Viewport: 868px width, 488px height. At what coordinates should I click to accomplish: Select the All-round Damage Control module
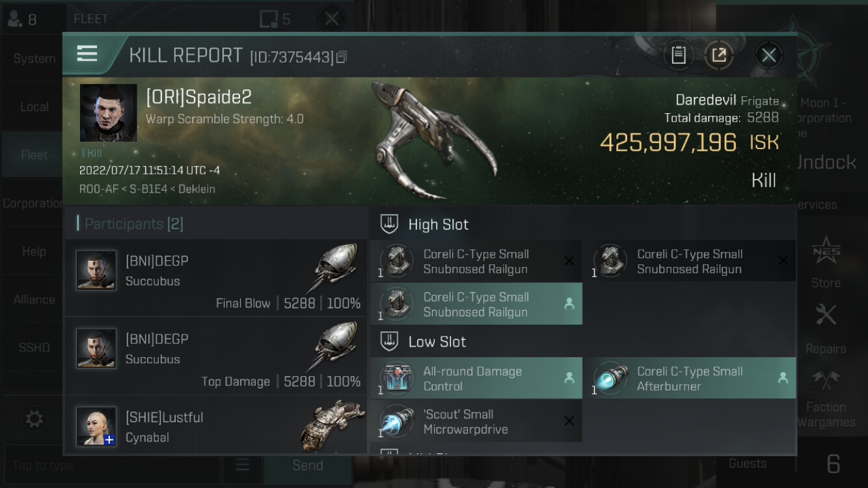(476, 378)
